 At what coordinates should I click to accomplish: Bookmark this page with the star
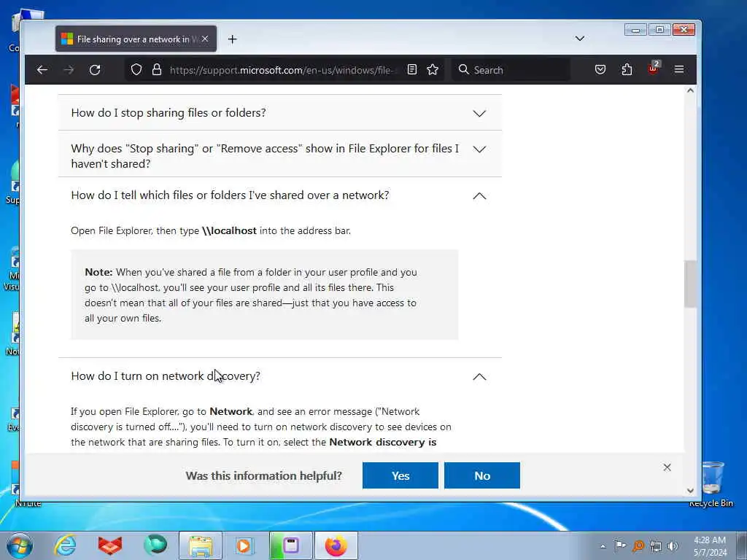tap(433, 70)
